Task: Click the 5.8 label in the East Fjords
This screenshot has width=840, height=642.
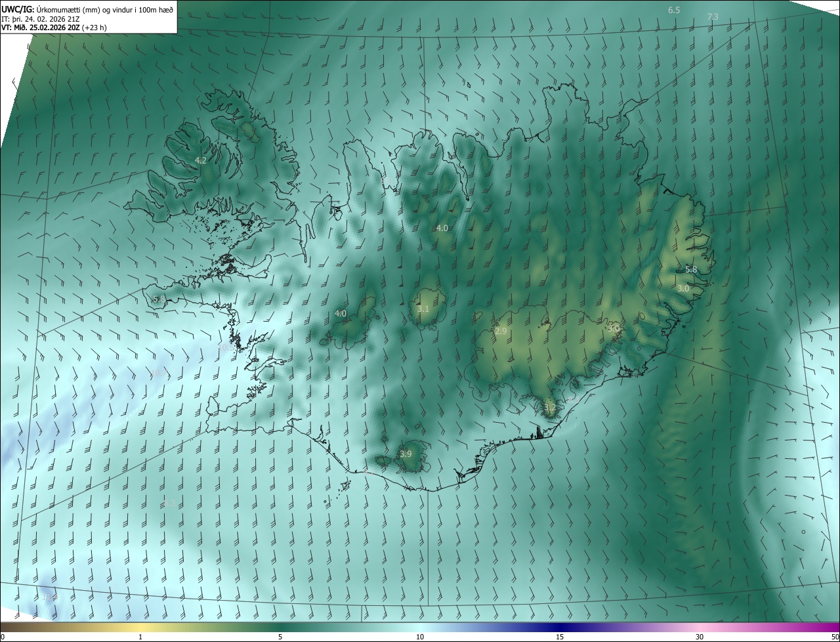Action: 691,270
